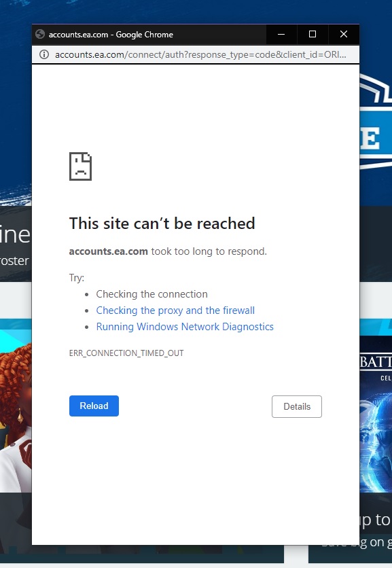Screen dimensions: 392x568
Task: Click the 'accounts.ea.com - Google Chrome' window title
Action: tap(111, 35)
